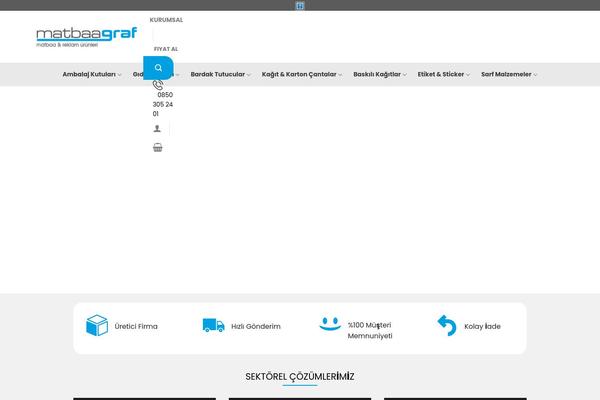Open the Sarf Malzemeler menu

506,74
